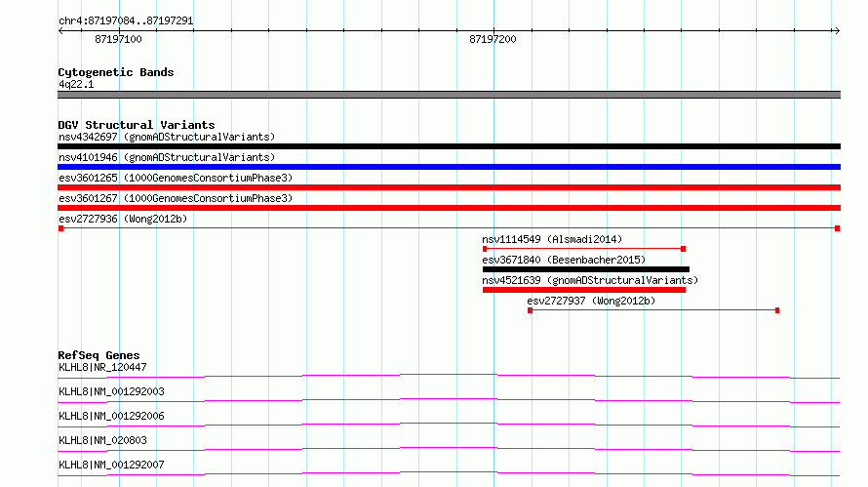Click the esv3671840 (Besenbacher2015) label

[x=564, y=260]
